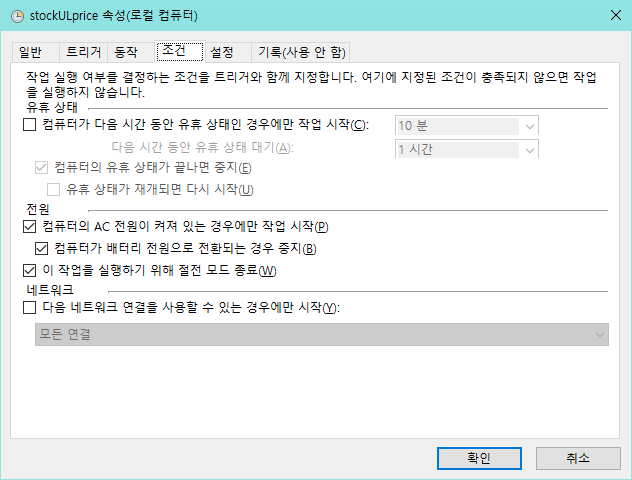View the 기록(사용 안 함) tab
Image resolution: width=632 pixels, height=480 pixels.
click(301, 52)
